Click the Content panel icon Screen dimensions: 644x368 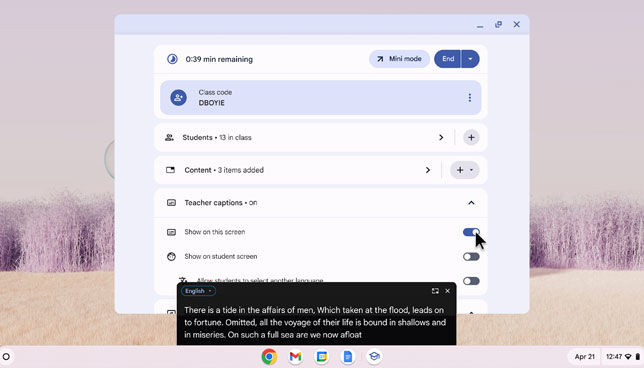(x=170, y=170)
